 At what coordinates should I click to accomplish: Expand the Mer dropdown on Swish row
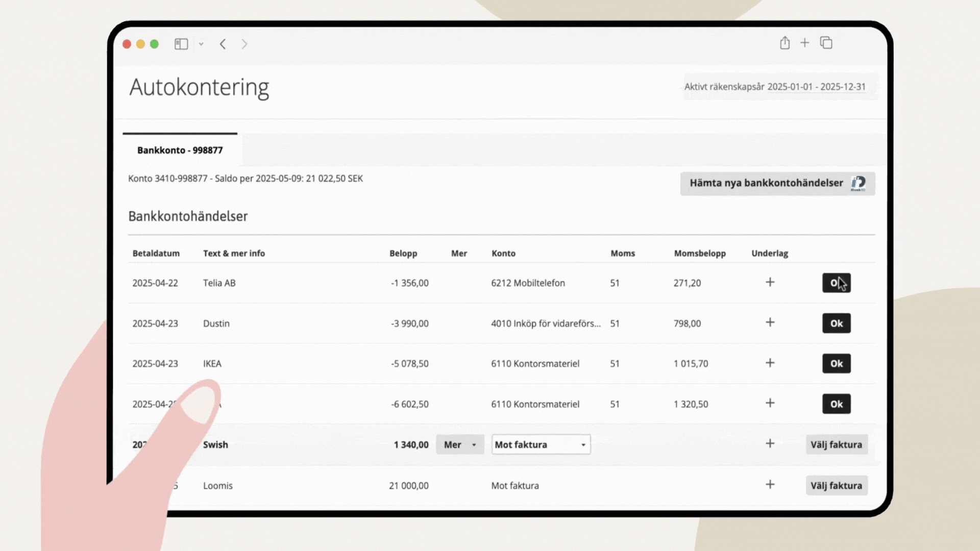point(459,444)
